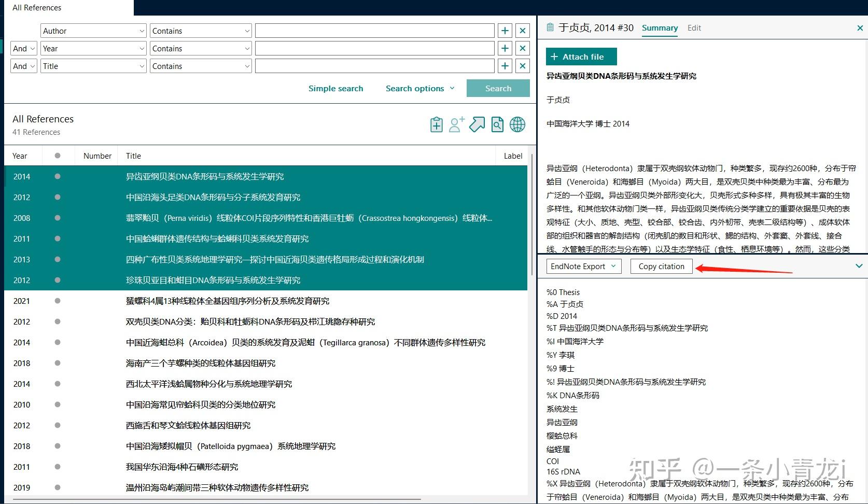Viewport: 868px width, 504px height.
Task: Click the new reference clipboard icon
Action: 437,125
